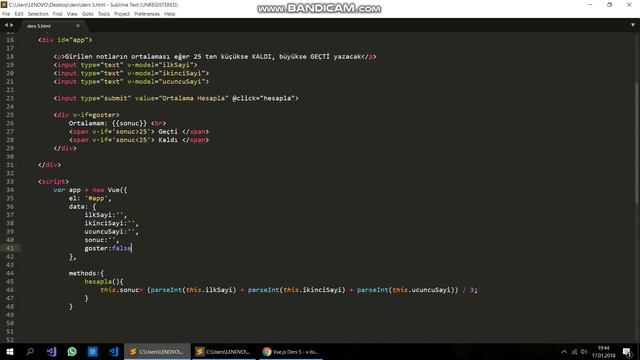This screenshot has width=640, height=360.
Task: Open the File menu
Action: pos(6,14)
